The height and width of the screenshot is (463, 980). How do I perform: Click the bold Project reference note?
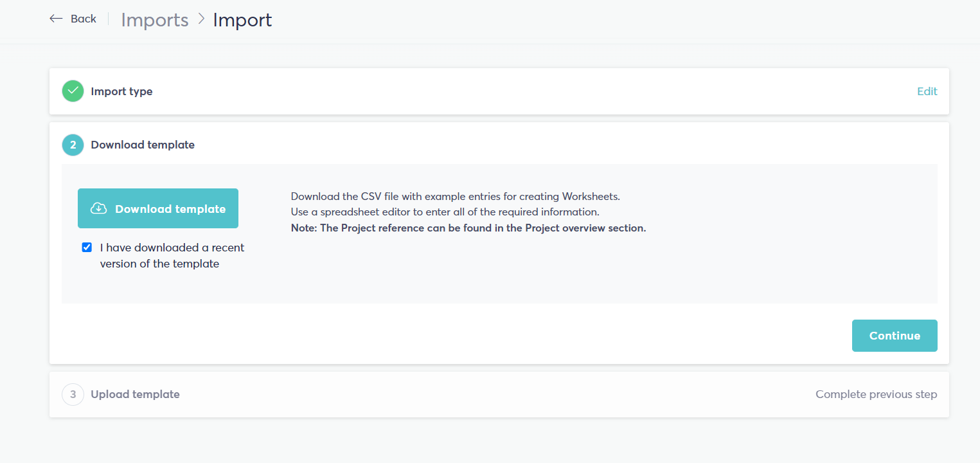468,228
